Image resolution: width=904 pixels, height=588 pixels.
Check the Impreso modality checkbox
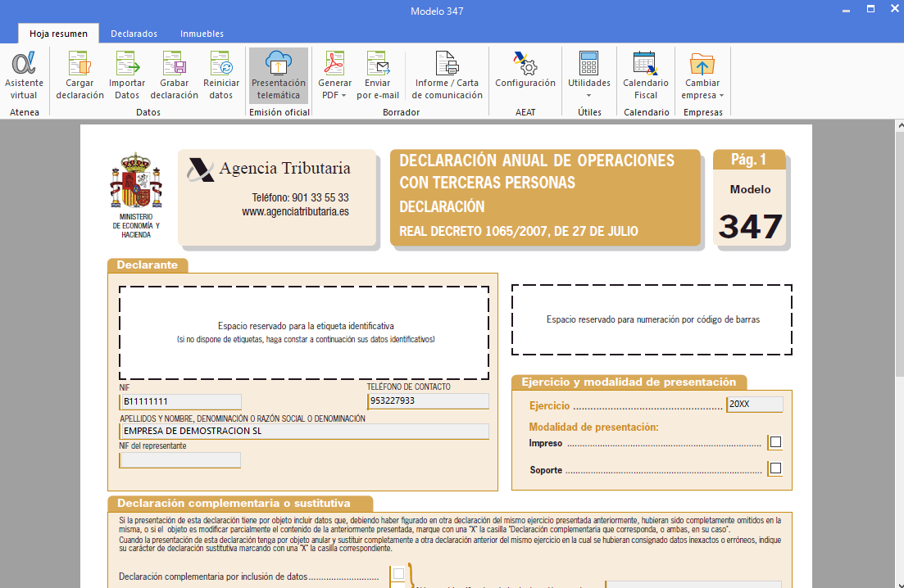775,441
